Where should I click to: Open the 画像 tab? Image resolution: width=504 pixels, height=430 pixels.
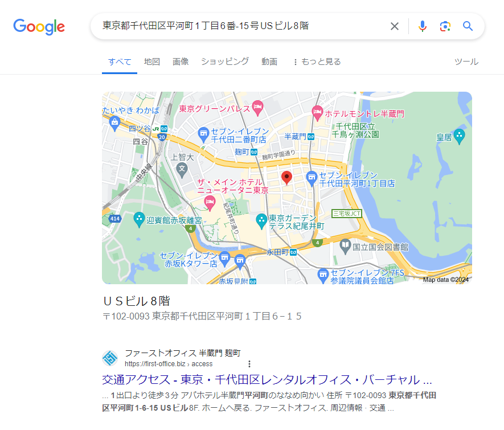[181, 62]
